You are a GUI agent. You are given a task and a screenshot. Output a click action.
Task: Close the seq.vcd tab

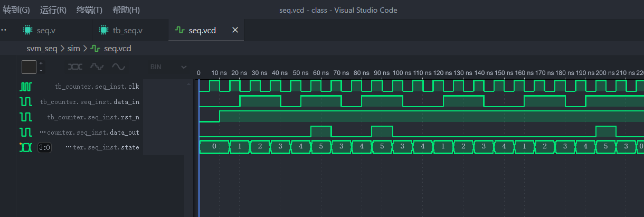235,30
